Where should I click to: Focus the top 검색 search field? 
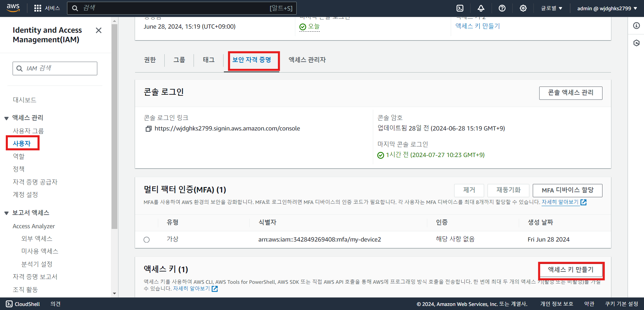pos(182,8)
